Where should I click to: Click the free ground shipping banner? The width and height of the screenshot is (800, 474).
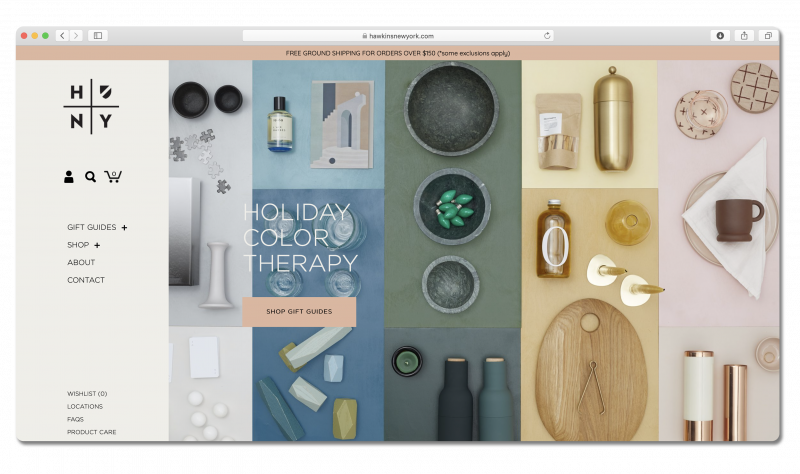[x=397, y=52]
